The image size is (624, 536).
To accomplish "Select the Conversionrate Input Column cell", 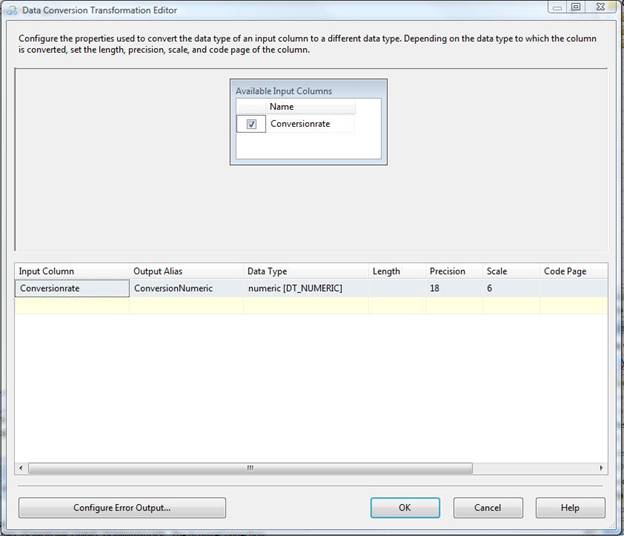I will [x=72, y=288].
